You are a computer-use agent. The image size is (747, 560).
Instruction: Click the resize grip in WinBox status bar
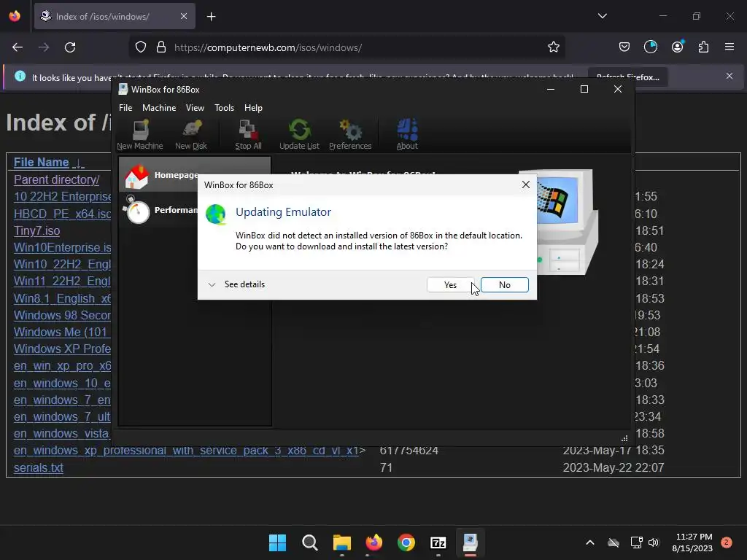pos(624,438)
